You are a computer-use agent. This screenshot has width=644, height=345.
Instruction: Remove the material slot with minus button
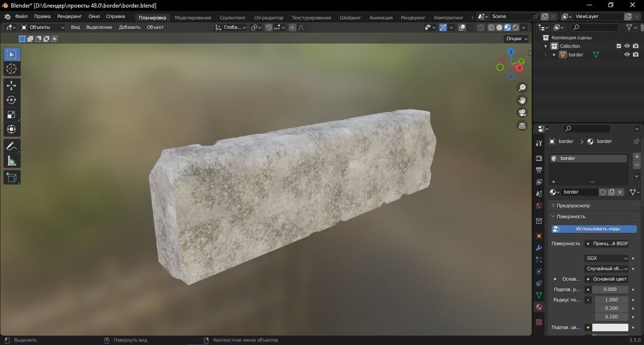(636, 165)
